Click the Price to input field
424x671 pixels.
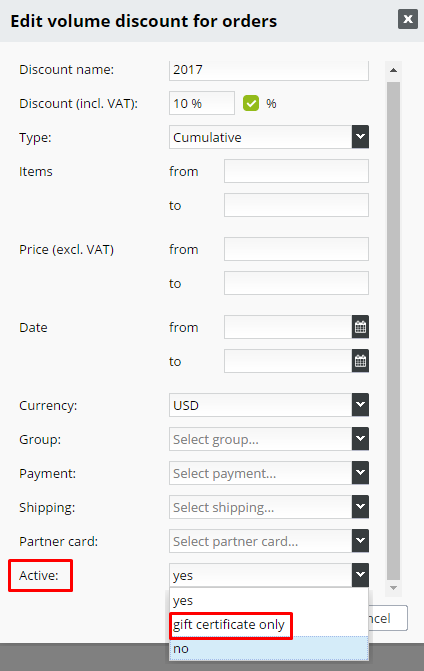pos(296,283)
